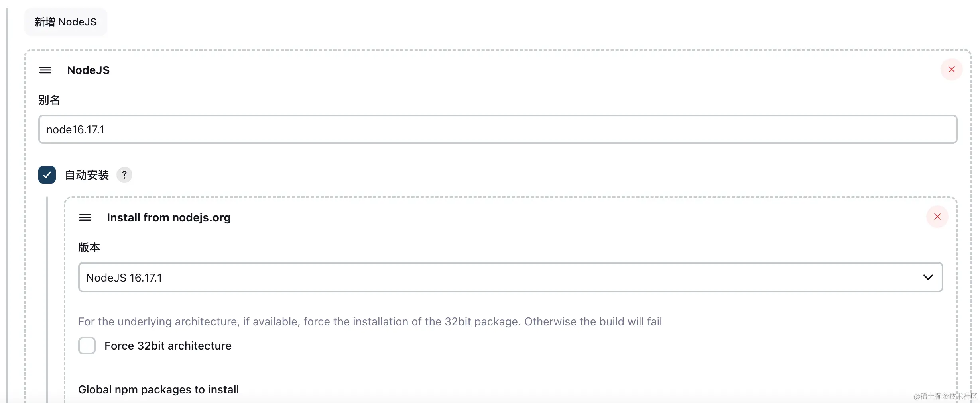Click the version dropdown chevron arrow

point(928,277)
